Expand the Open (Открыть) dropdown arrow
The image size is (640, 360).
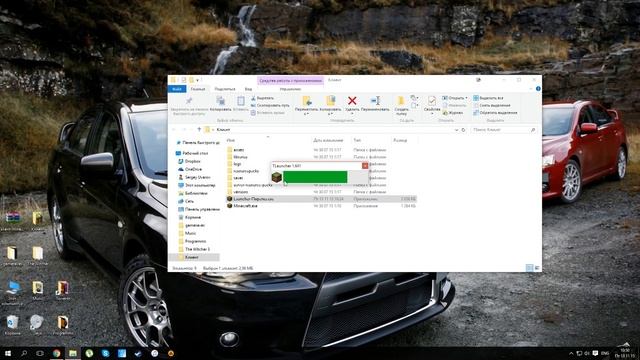[466, 98]
